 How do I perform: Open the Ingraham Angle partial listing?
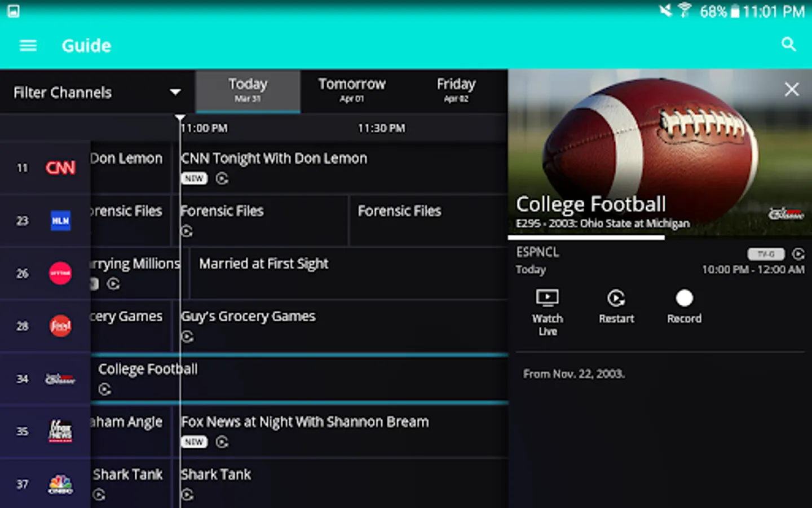click(130, 431)
